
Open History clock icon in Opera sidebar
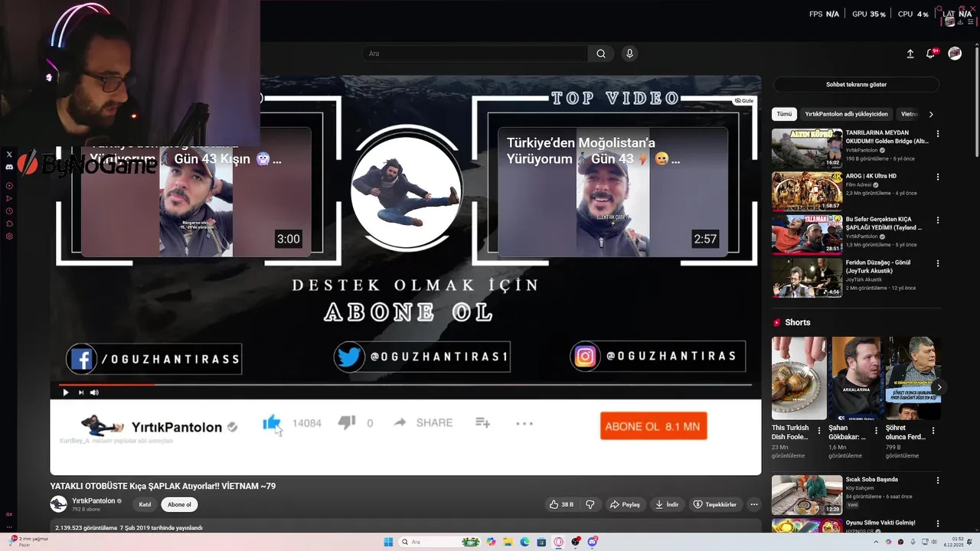point(9,211)
